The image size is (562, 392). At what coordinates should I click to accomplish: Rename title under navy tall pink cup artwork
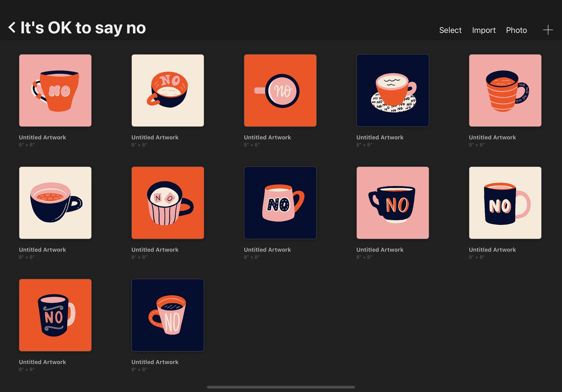155,362
